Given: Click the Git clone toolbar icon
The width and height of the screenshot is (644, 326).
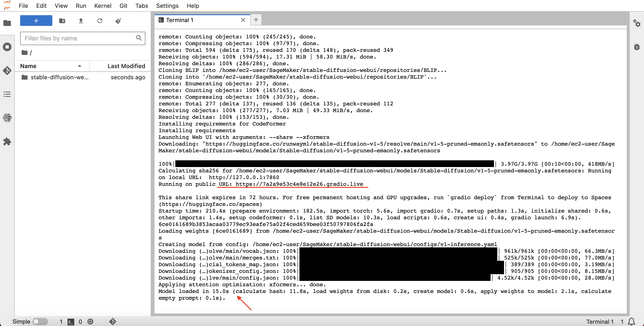Looking at the screenshot, I should point(118,21).
